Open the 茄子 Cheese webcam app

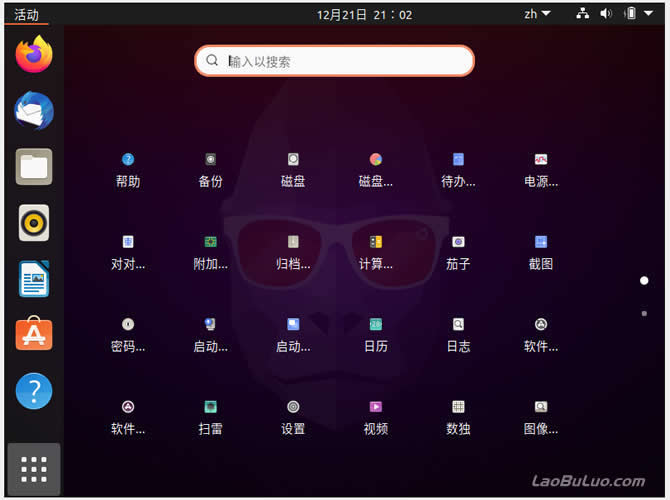click(458, 253)
